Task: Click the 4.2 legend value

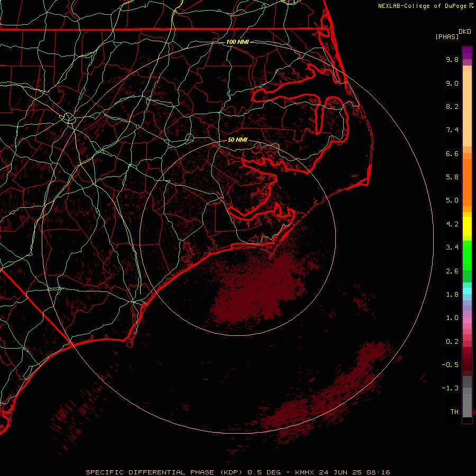Action: [x=452, y=224]
